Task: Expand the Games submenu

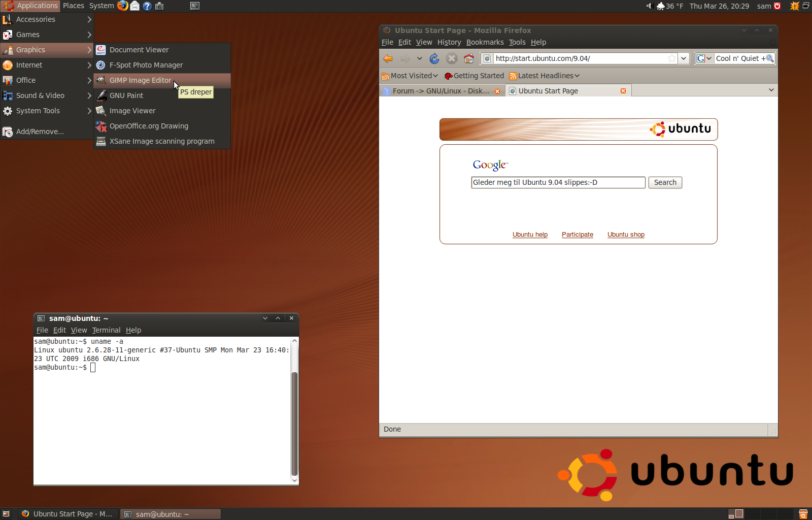Action: 47,35
